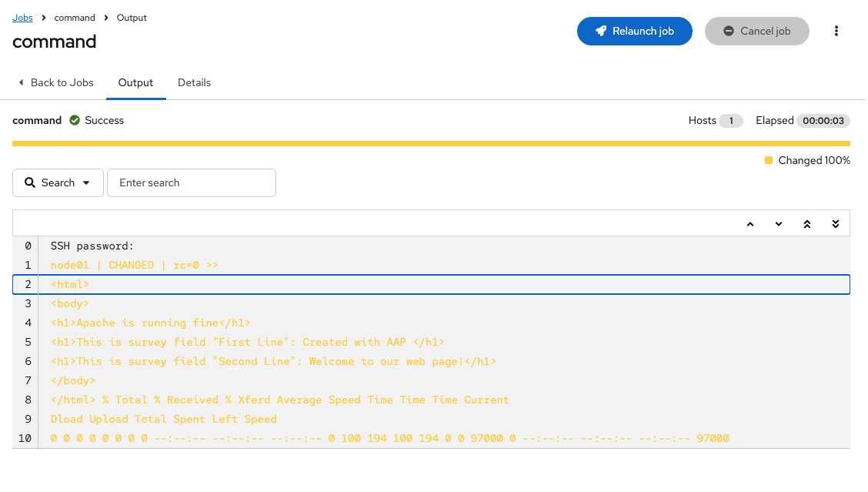Focus the Enter search input field
This screenshot has width=868, height=492.
[192, 182]
